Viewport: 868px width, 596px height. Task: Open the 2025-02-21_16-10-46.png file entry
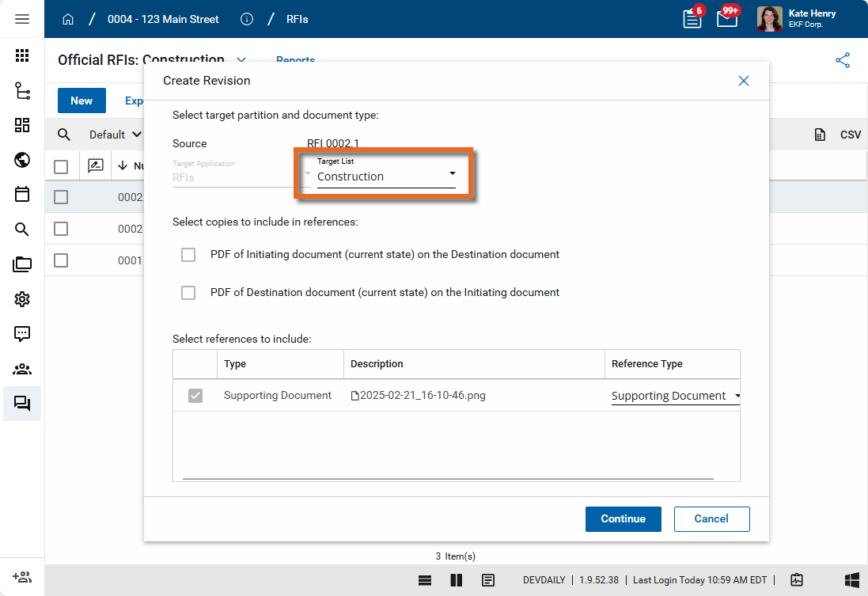[422, 395]
